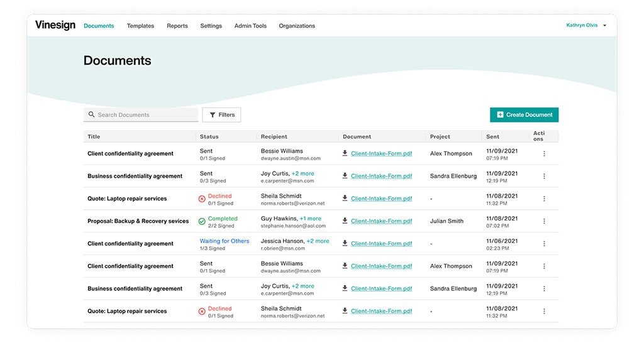Click download icon in the Jessica Hanson row
This screenshot has width=644, height=343.
pos(345,244)
